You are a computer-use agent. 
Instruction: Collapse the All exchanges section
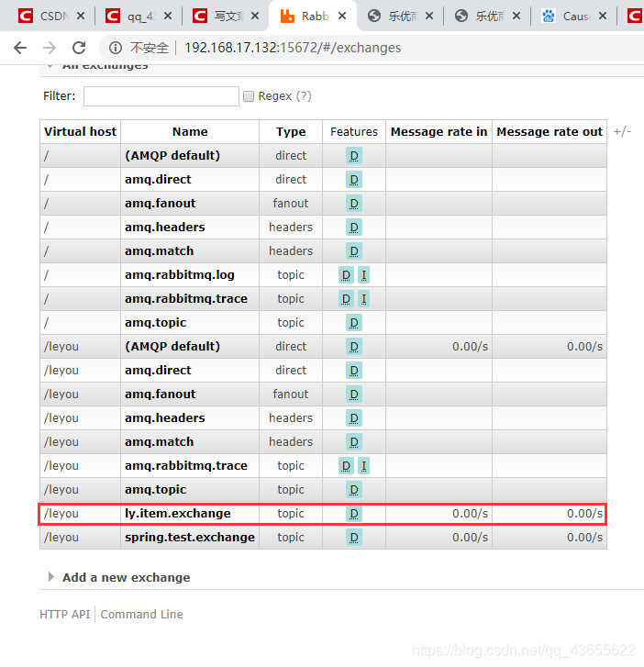click(105, 66)
